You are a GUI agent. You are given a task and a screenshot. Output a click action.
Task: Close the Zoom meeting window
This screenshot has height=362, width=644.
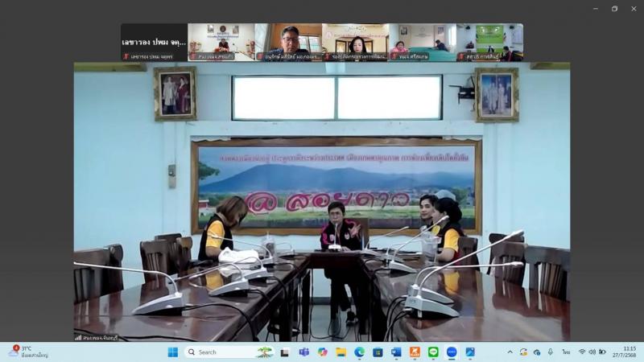tap(634, 9)
